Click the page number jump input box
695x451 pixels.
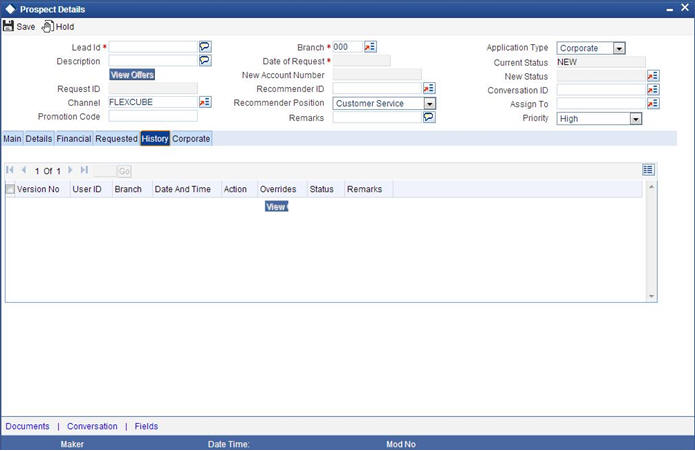coord(105,171)
